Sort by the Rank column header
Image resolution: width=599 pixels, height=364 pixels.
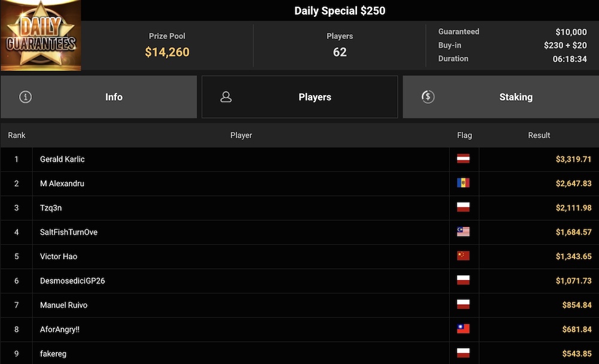pyautogui.click(x=17, y=135)
